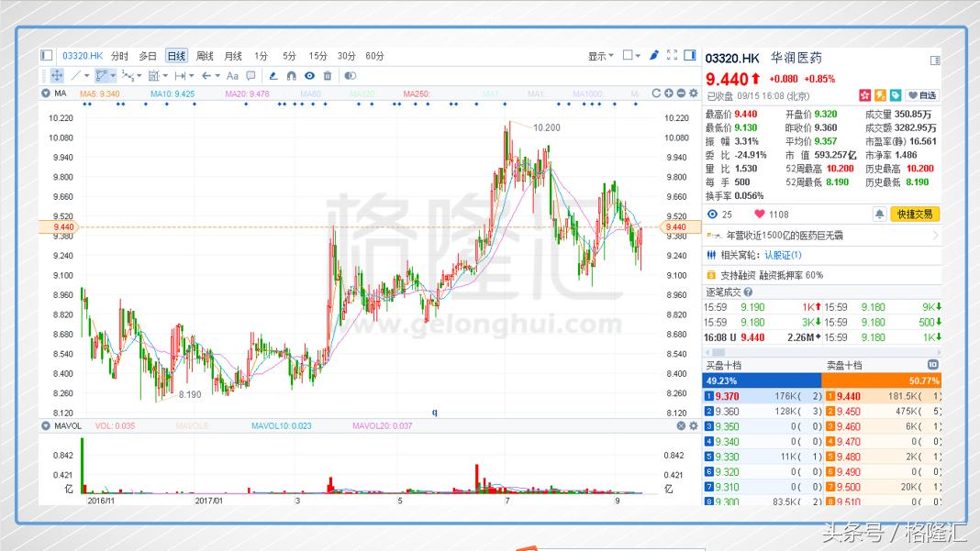Open the 年营收近1500亿 news headline
Viewport: 980px width, 551px height.
coord(785,235)
